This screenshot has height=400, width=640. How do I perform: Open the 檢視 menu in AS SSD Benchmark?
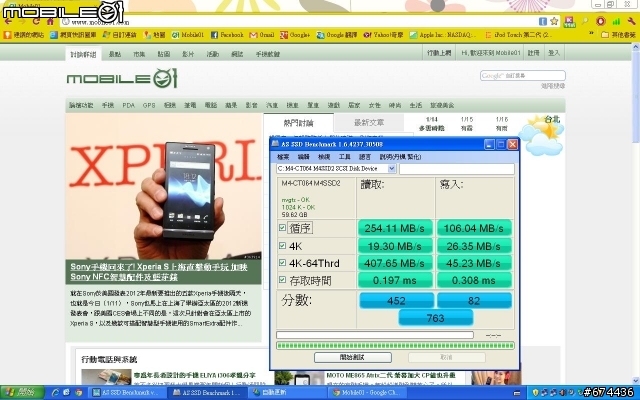(x=324, y=157)
